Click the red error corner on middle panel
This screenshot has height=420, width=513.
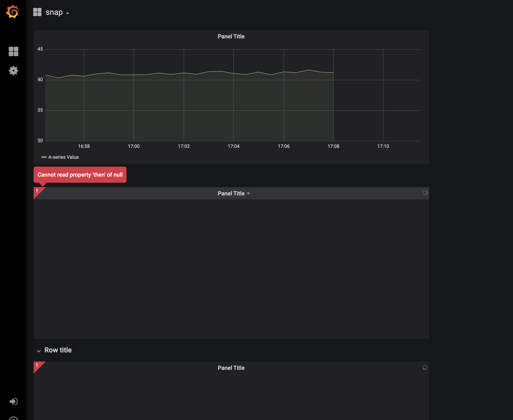(37, 191)
